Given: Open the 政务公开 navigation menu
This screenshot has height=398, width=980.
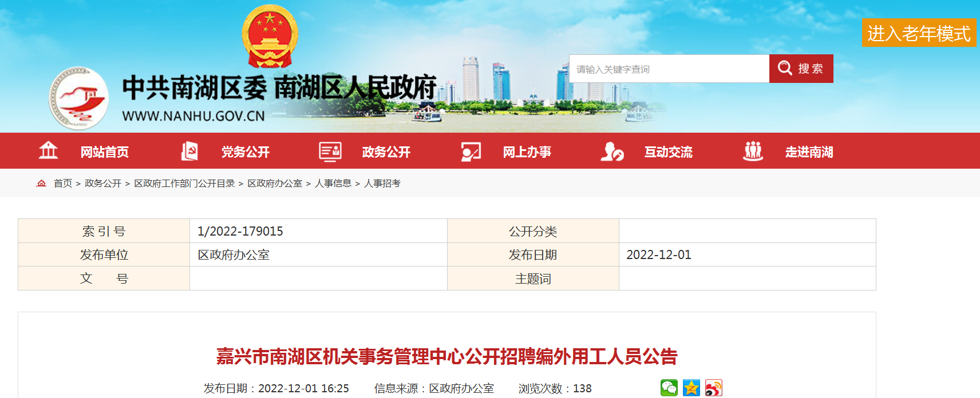Looking at the screenshot, I should (386, 152).
